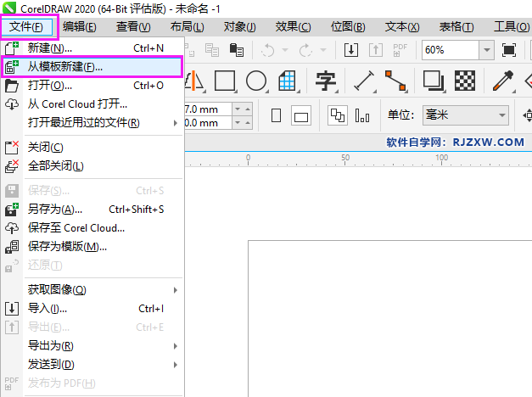Image resolution: width=532 pixels, height=397 pixels.
Task: Select the Color Eyedropper tool
Action: coord(503,81)
